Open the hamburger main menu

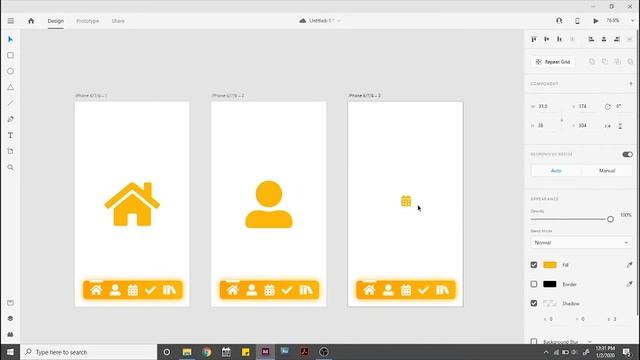(11, 20)
